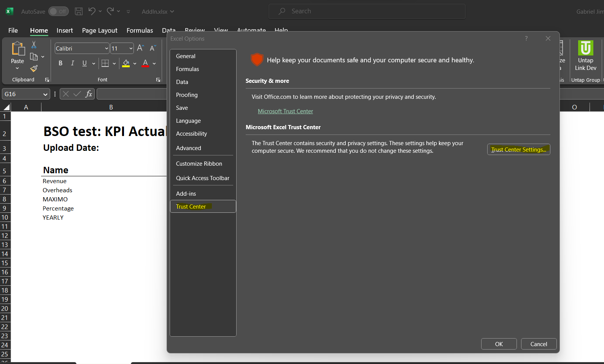Click Cancel in Excel Options
604x364 pixels.
pyautogui.click(x=539, y=344)
